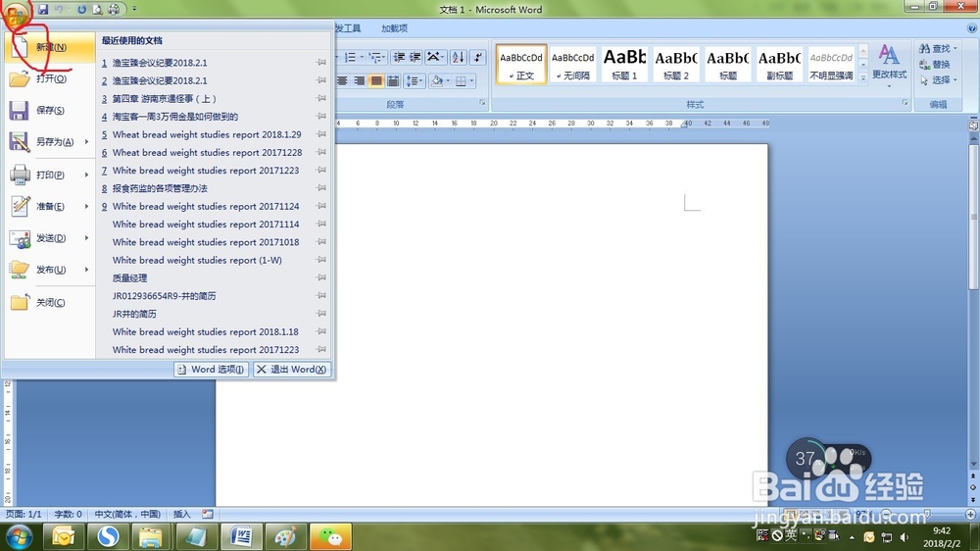Expand the 另存为 submenu arrow
This screenshot has width=980, height=551.
point(86,142)
